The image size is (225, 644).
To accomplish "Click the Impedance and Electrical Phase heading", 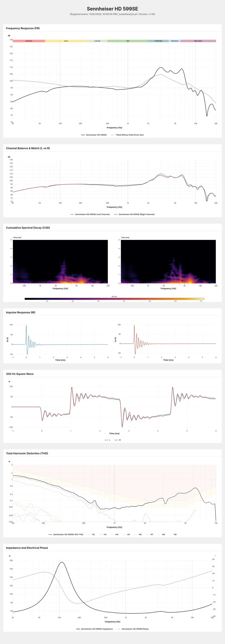I will [x=27, y=548].
